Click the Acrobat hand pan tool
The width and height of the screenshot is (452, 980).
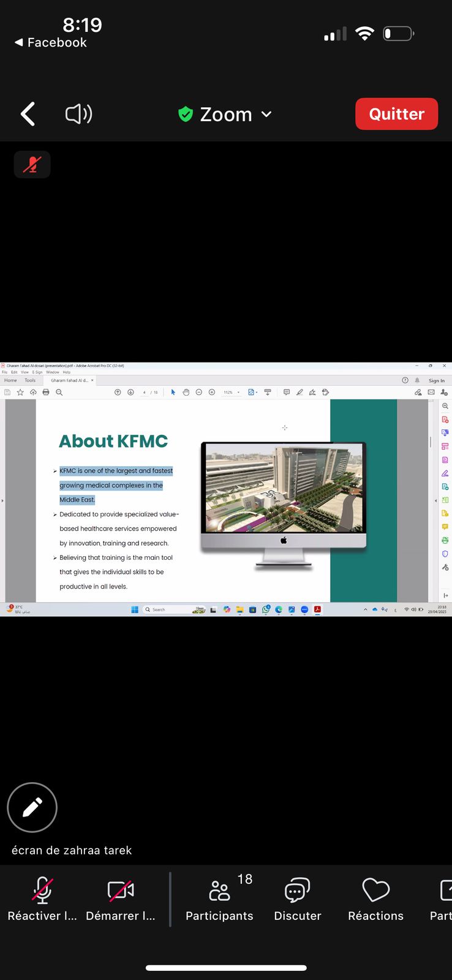186,392
